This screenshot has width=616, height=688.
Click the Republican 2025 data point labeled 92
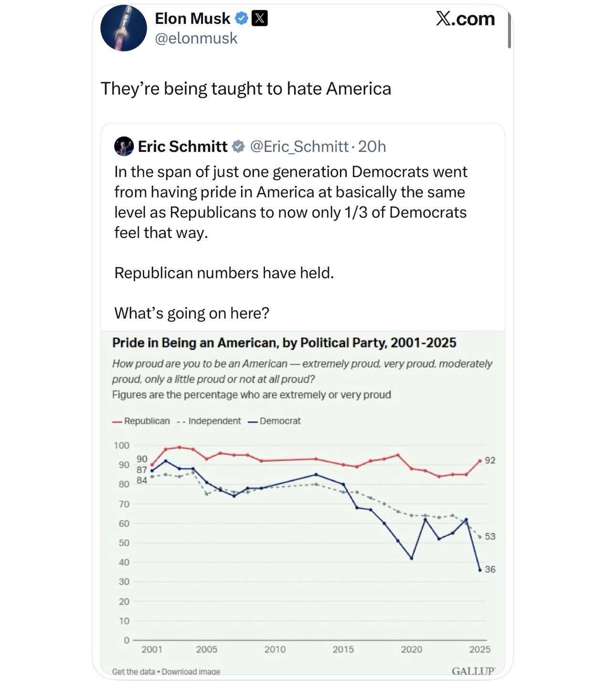click(x=480, y=461)
